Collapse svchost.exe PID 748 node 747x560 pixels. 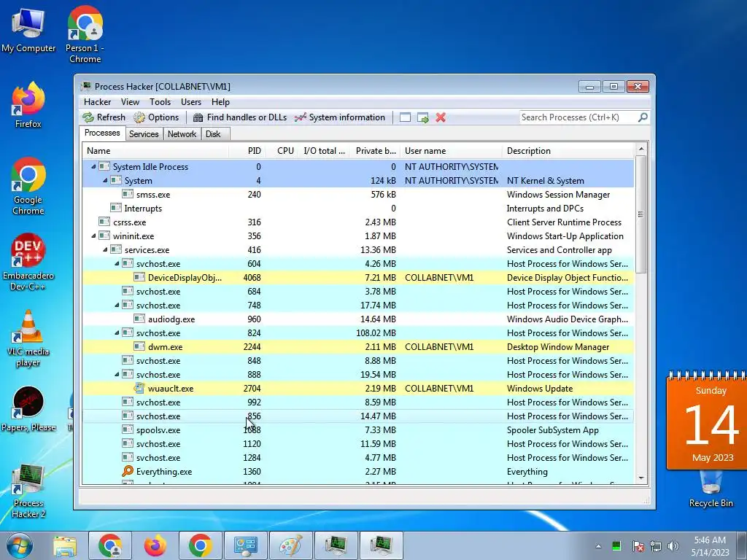click(x=117, y=306)
